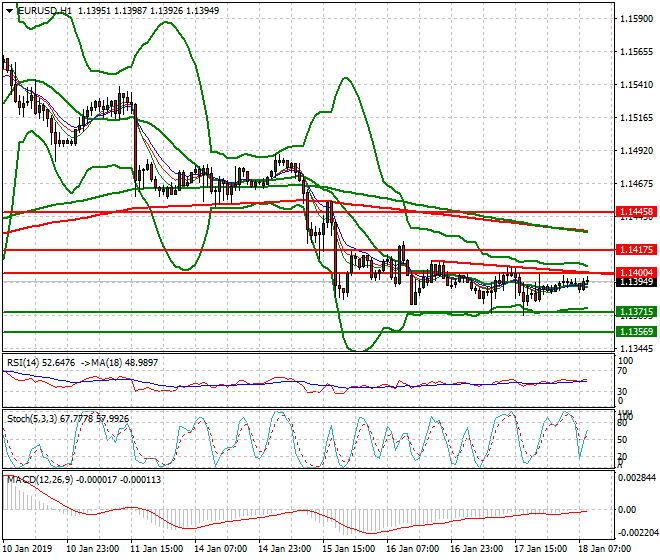Screen dimensions: 660x560
Task: Click the 1.15410 price scale value
Action: pos(637,85)
